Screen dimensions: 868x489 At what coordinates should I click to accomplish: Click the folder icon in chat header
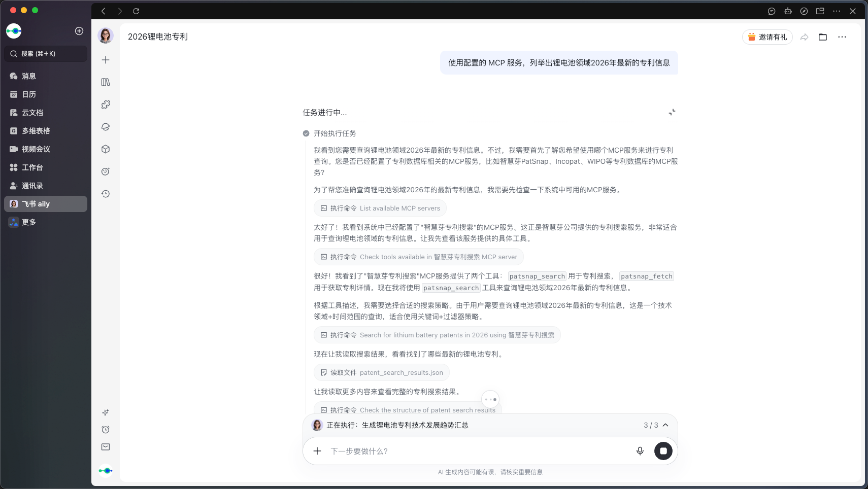tap(823, 37)
